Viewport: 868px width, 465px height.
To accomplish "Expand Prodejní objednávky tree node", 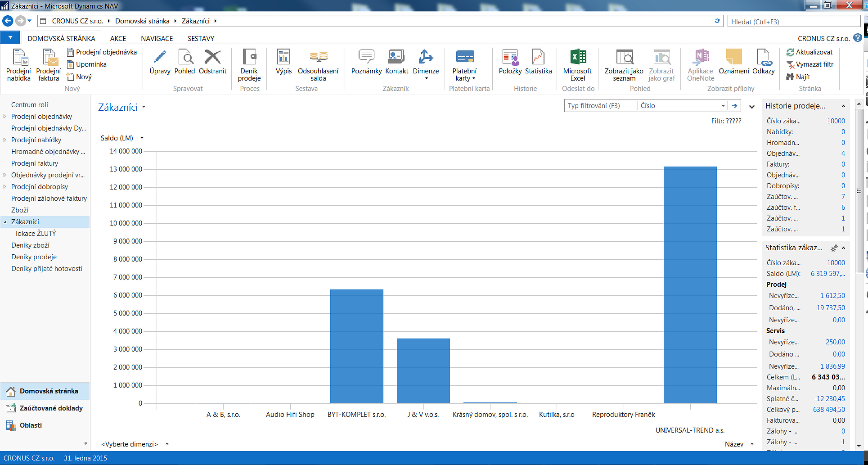I will [5, 117].
